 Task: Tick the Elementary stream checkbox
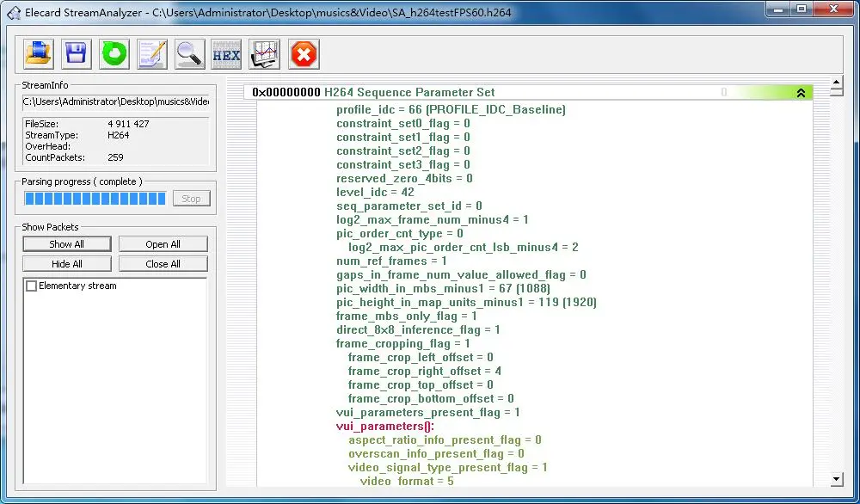coord(32,286)
